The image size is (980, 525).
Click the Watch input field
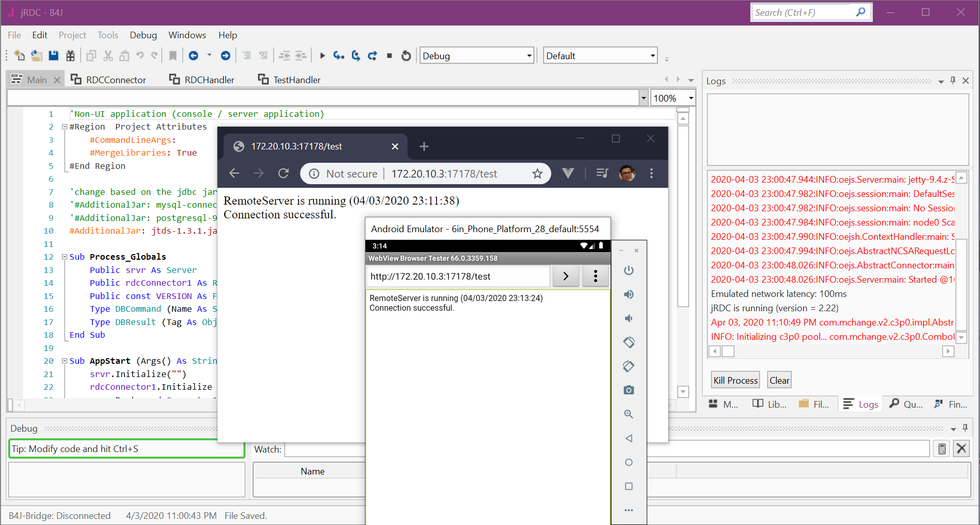pos(607,449)
